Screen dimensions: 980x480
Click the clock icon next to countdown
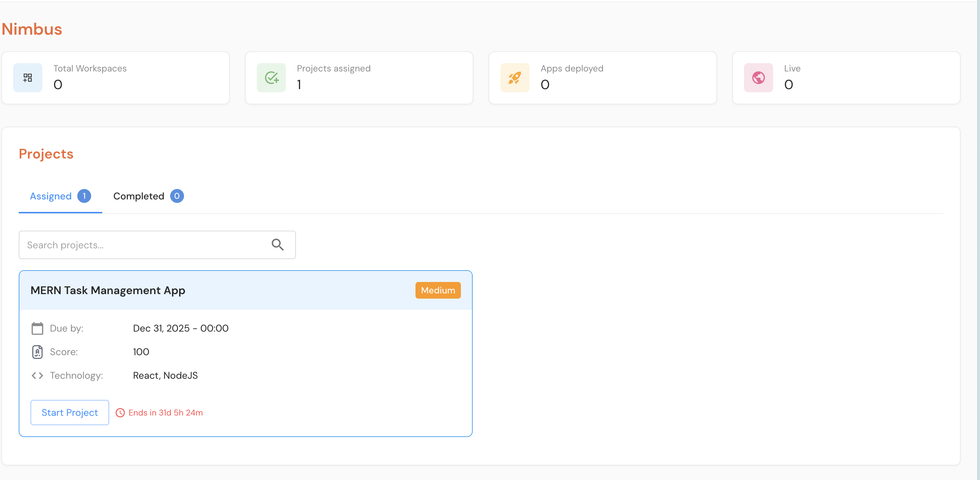(x=120, y=413)
